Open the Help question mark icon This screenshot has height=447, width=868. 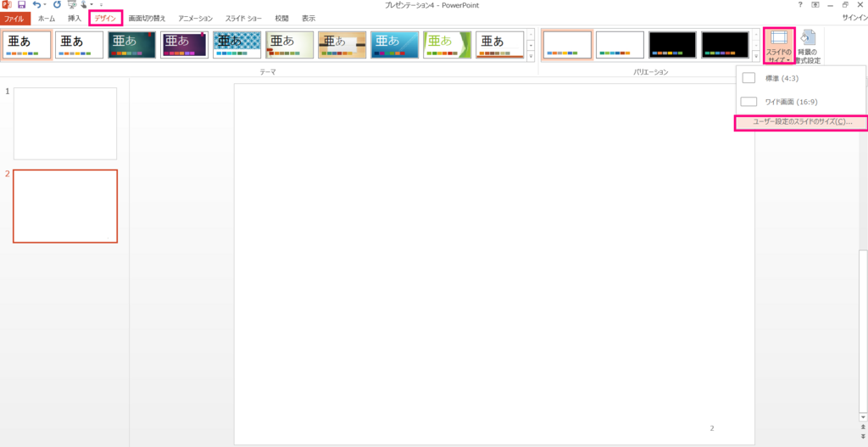point(800,5)
